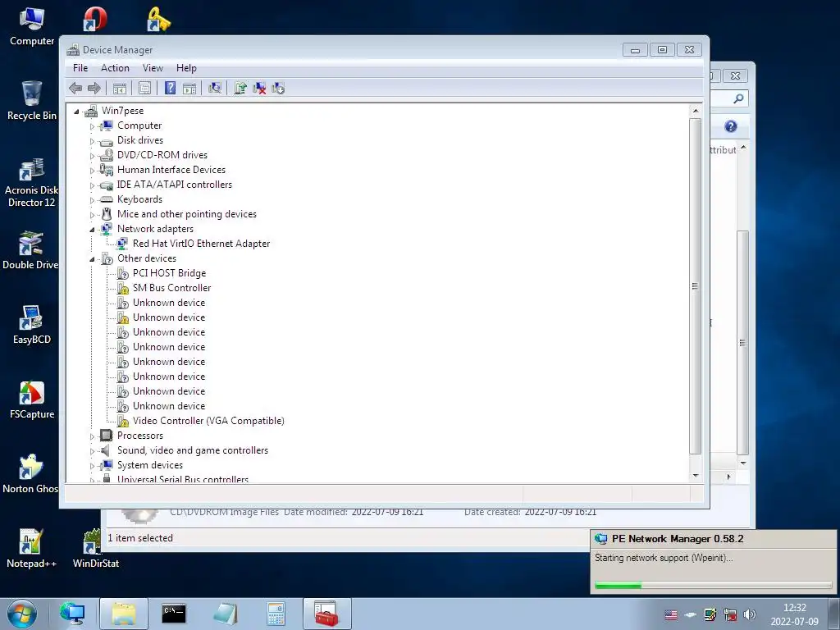Expand Mice and other pointing devices
Image resolution: width=840 pixels, height=630 pixels.
coord(92,215)
